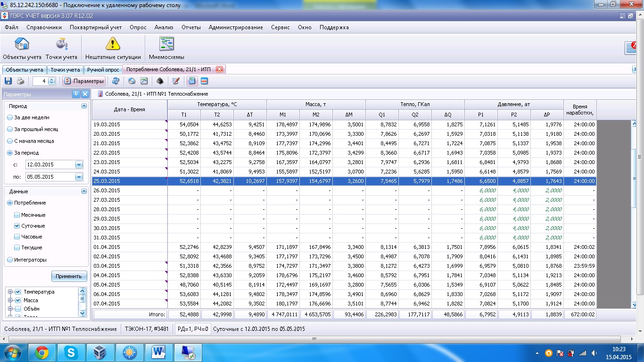Switch to the Объекты учета tab
This screenshot has height=362, width=644.
[x=24, y=70]
